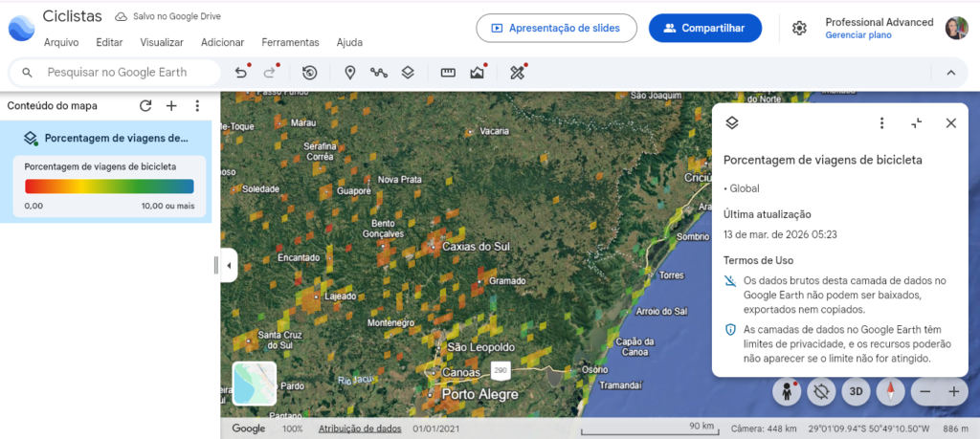Toggle the 3D view button
The height and width of the screenshot is (439, 980).
point(856,391)
